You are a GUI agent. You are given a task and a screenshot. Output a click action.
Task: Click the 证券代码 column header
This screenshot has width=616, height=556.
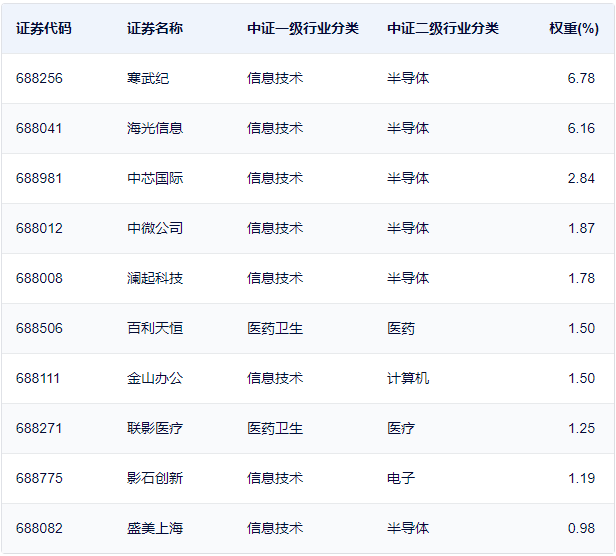click(44, 28)
